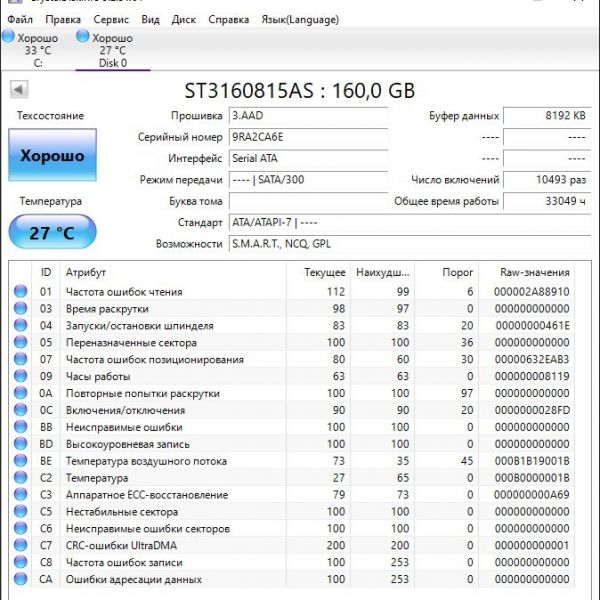Click status icon for Аппаратное ECC-восстановление
This screenshot has width=600, height=600.
[21, 494]
